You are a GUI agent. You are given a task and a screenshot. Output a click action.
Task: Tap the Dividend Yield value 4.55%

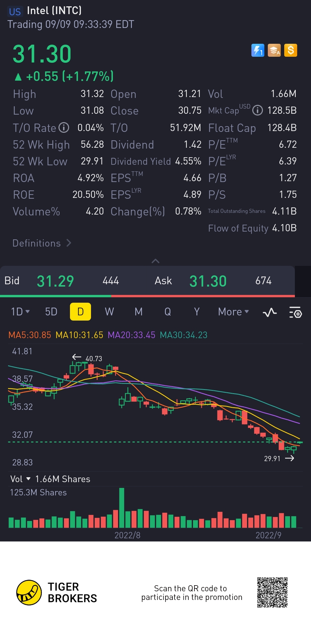[188, 161]
